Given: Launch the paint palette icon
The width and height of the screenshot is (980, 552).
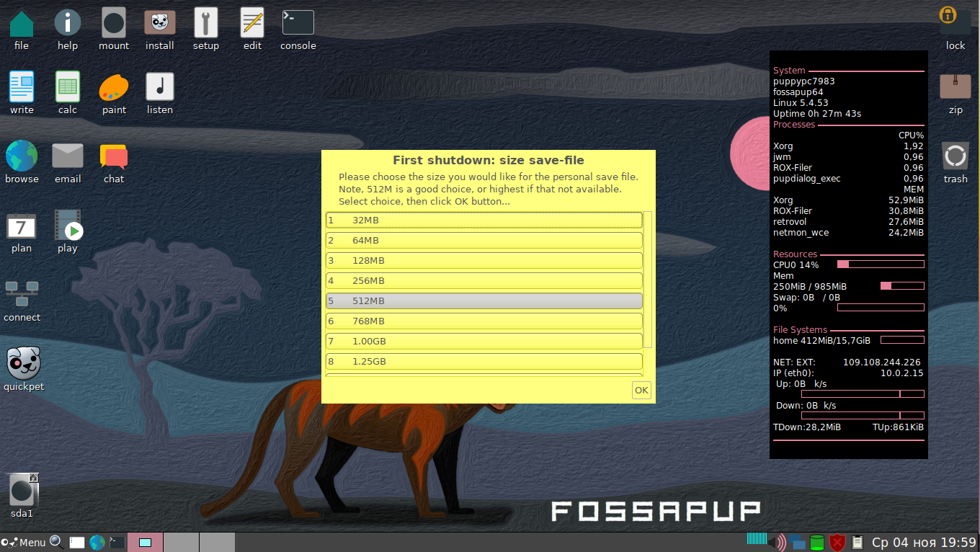Looking at the screenshot, I should [114, 88].
